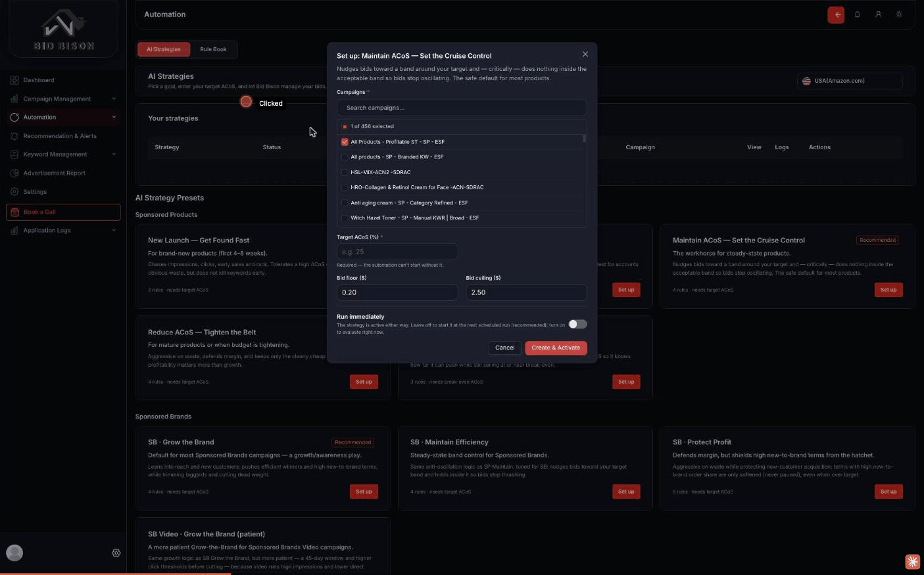Click the campaign list scrollbar in dialog
The width and height of the screenshot is (924, 575).
[x=584, y=139]
